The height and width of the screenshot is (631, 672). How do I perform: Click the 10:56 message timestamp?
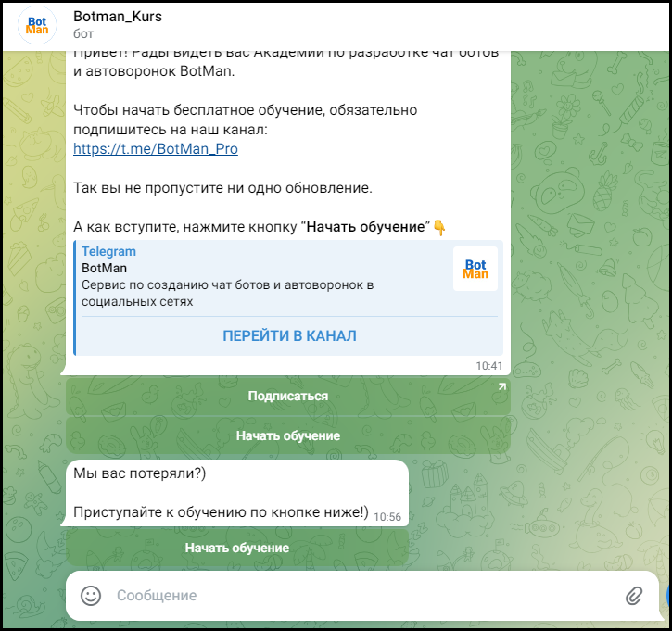[x=387, y=517]
